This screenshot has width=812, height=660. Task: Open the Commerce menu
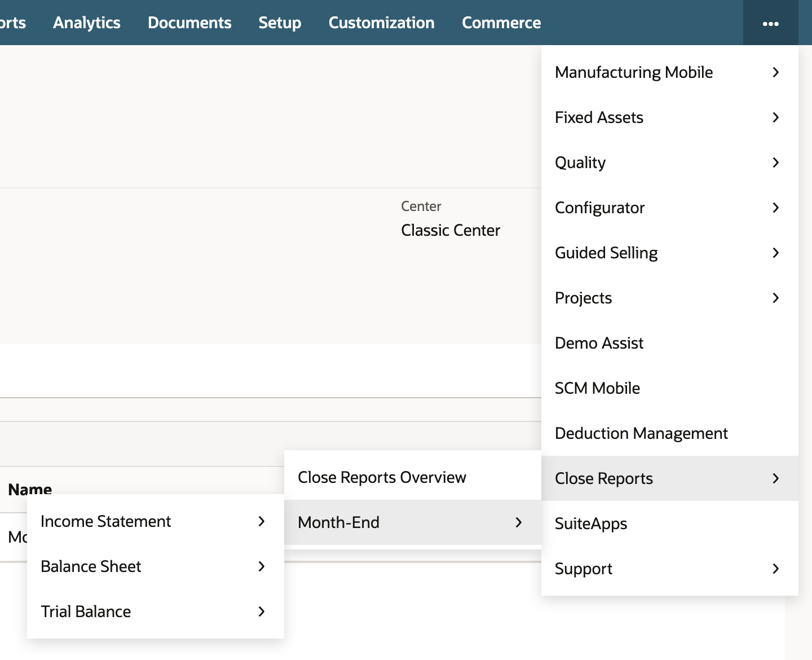click(x=501, y=23)
